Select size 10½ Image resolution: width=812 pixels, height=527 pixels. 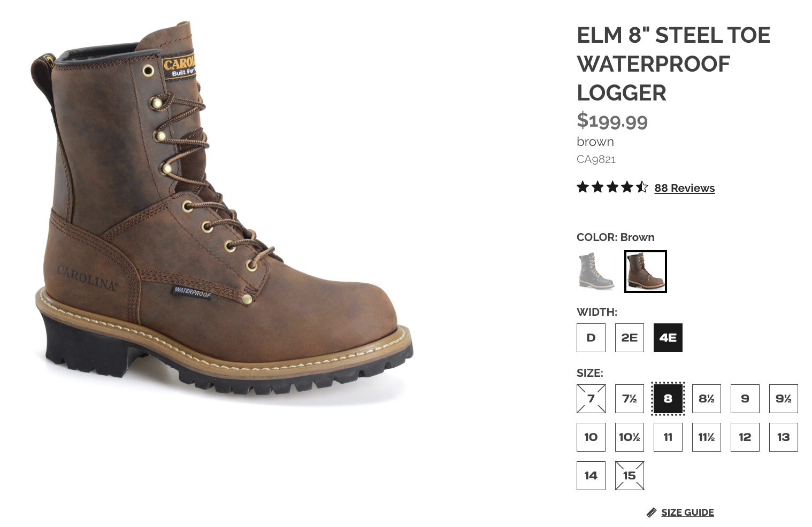pyautogui.click(x=630, y=437)
